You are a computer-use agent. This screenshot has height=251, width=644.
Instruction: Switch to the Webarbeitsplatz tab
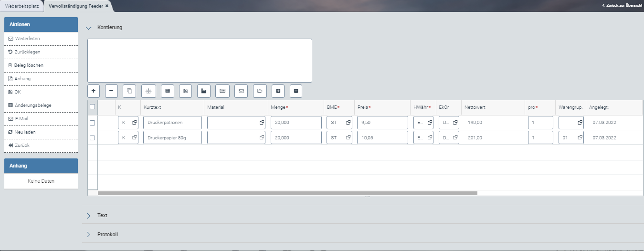[x=22, y=6]
